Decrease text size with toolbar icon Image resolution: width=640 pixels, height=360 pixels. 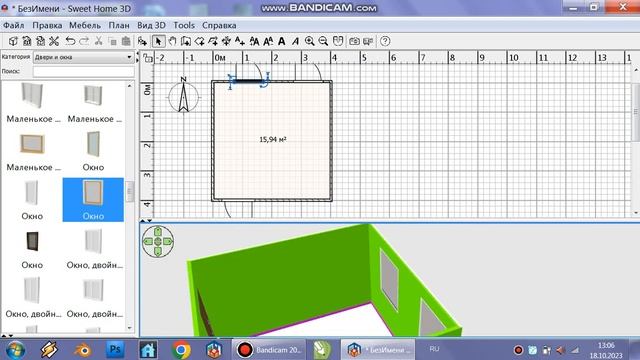268,41
